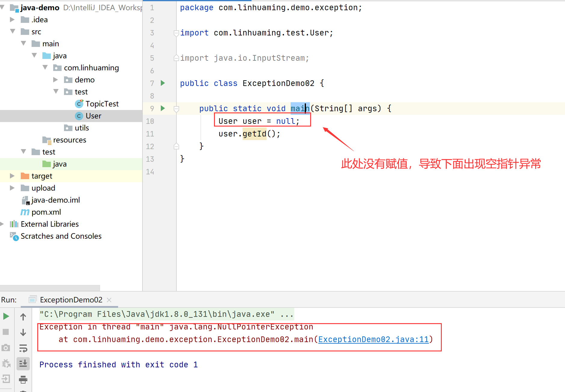The width and height of the screenshot is (565, 392).
Task: Select the demo package in project tree
Action: (84, 80)
